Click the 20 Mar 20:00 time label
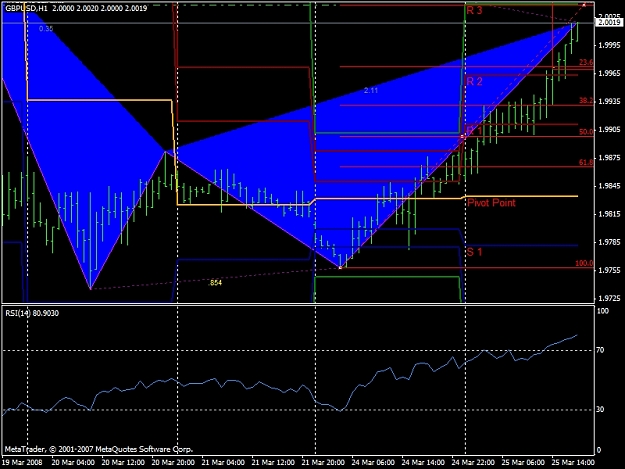 [x=173, y=462]
